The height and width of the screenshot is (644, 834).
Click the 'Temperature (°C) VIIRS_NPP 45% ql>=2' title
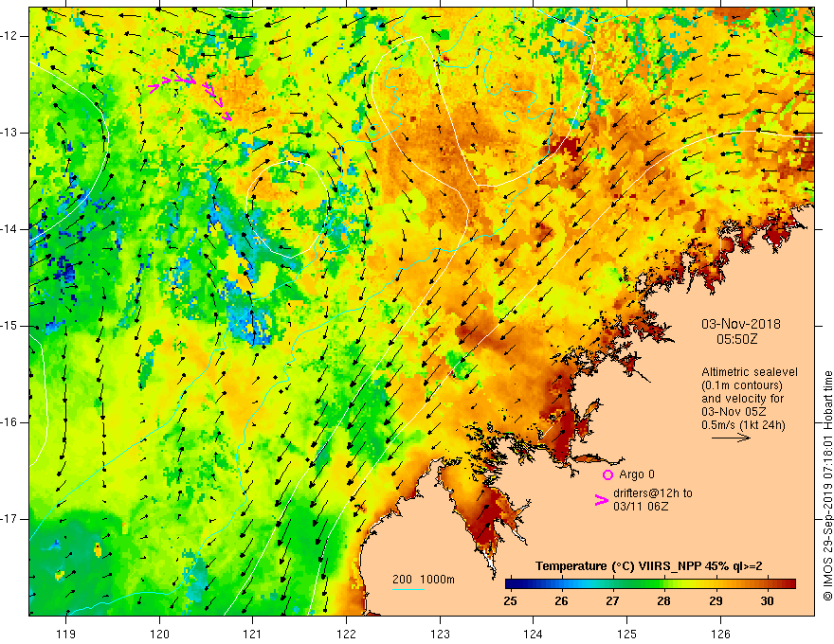649,566
